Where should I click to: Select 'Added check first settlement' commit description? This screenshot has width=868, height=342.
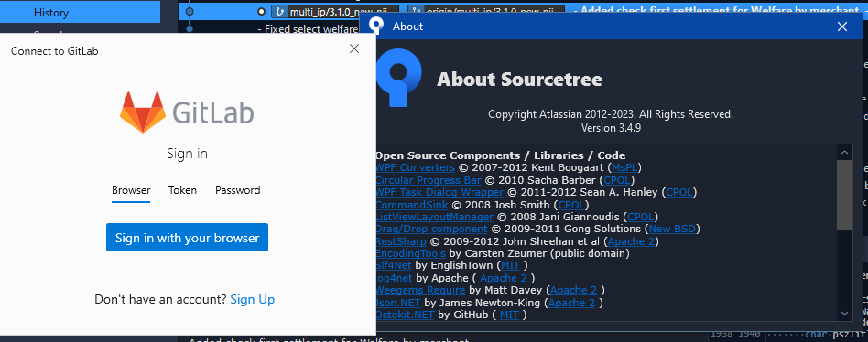(x=716, y=11)
